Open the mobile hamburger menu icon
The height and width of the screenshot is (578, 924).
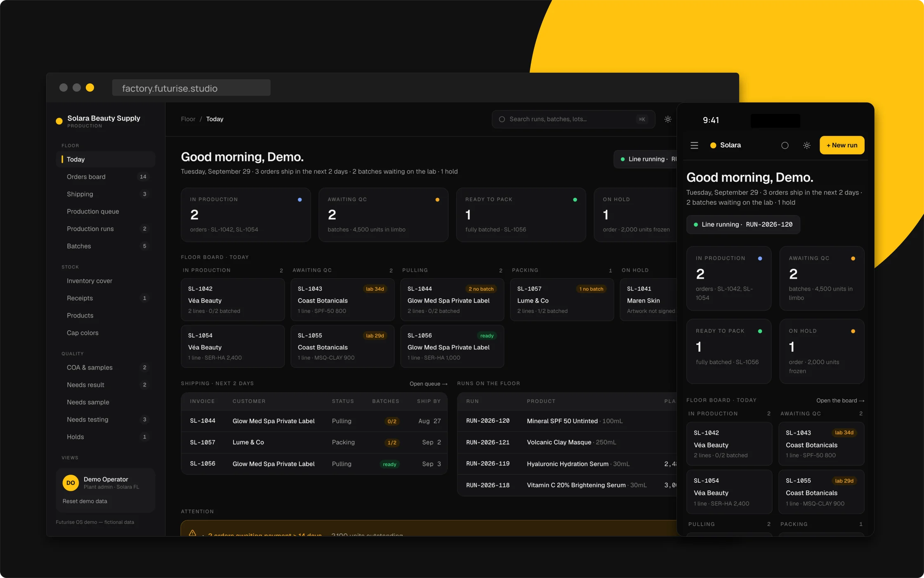point(694,145)
